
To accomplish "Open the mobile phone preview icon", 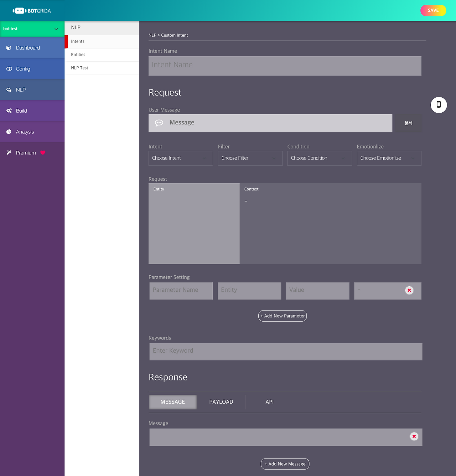I will [x=439, y=105].
